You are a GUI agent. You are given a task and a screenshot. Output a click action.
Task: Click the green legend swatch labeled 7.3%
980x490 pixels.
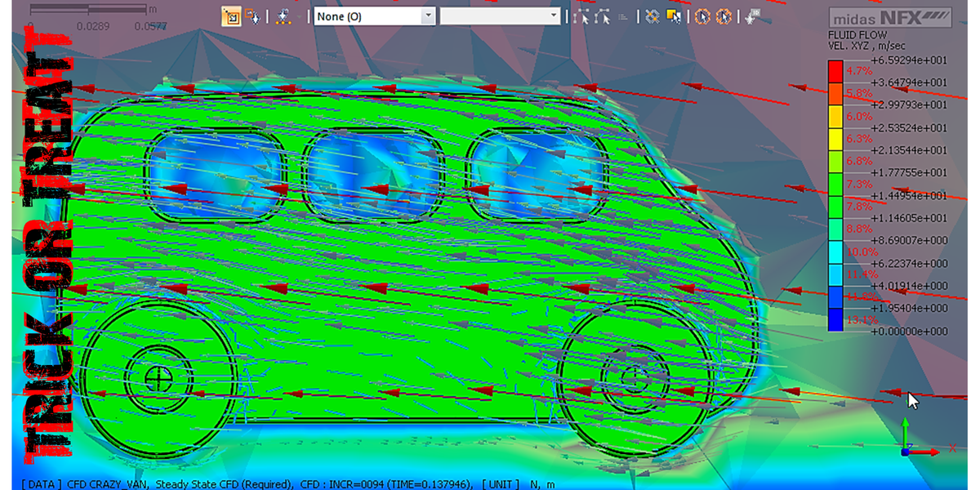point(835,184)
